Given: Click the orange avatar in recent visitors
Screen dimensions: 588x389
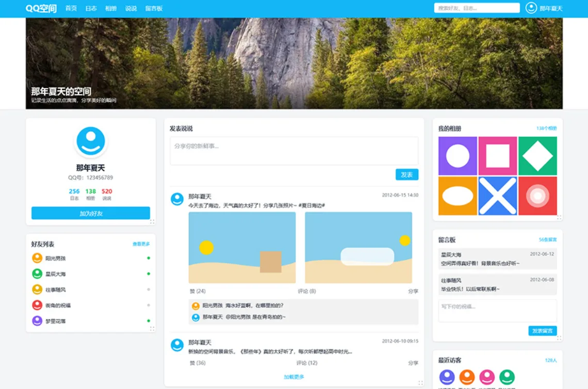Looking at the screenshot, I should pos(467,377).
